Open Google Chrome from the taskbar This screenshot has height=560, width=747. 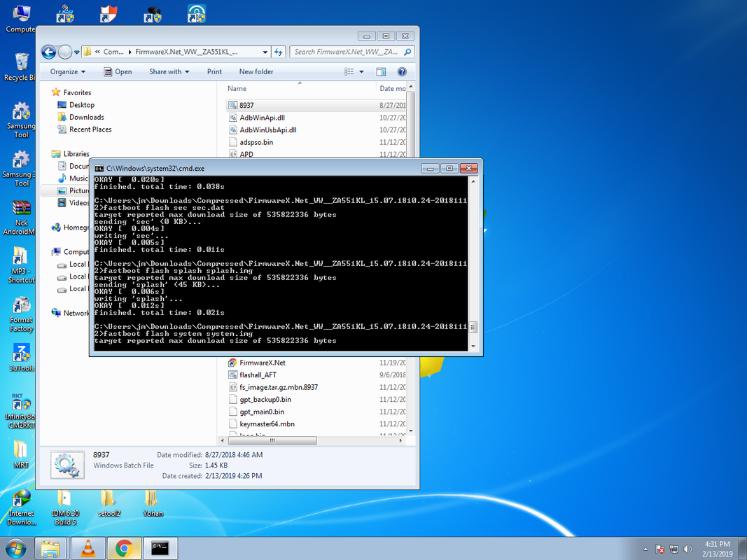pyautogui.click(x=124, y=549)
